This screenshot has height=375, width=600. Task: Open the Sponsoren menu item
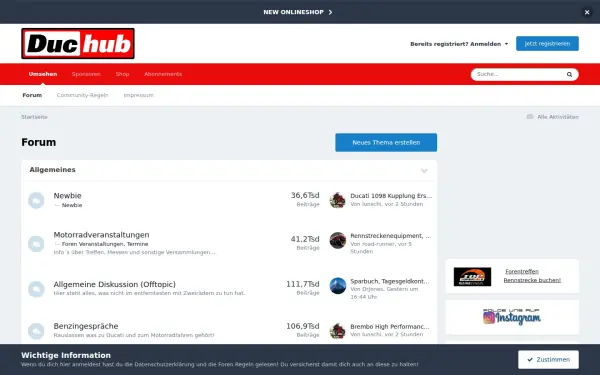[86, 74]
